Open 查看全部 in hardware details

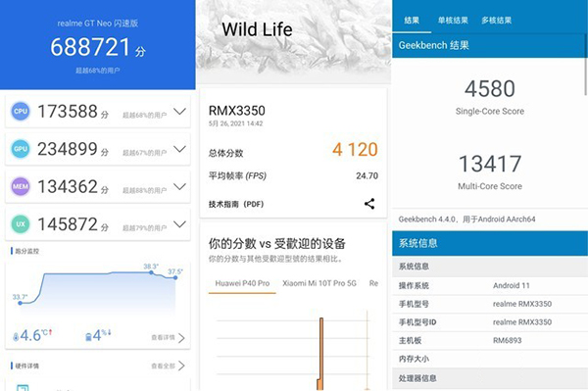(168, 366)
